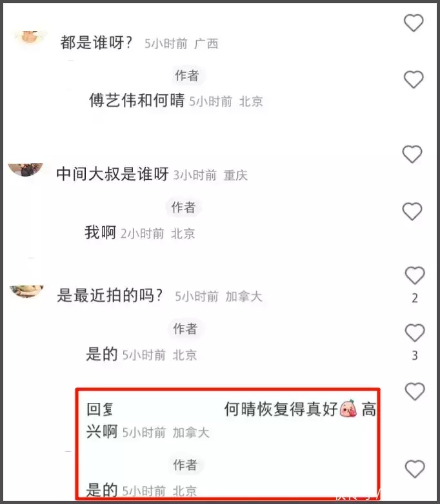
Task: Tap the peach emoji in the reply
Action: click(x=348, y=409)
